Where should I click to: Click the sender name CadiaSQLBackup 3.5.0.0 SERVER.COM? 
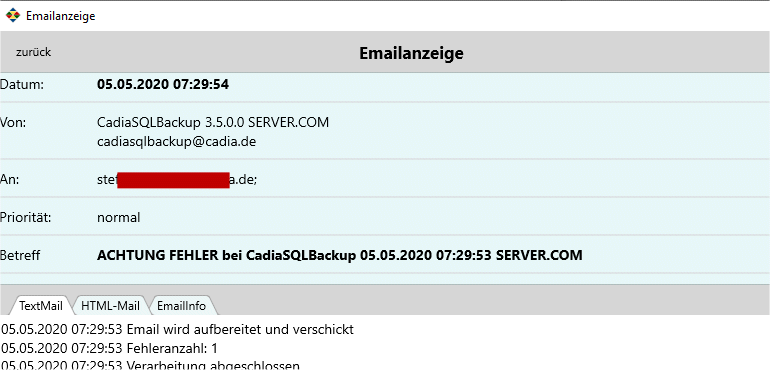click(213, 122)
